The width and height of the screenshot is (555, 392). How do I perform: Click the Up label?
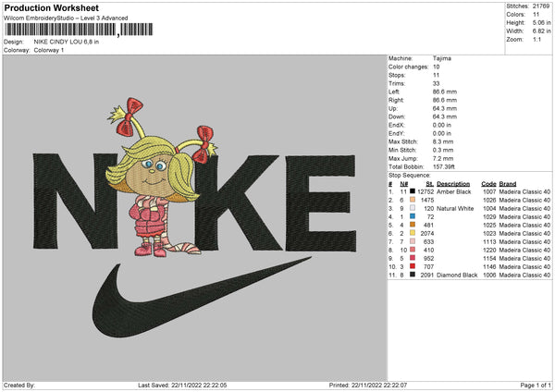392,108
